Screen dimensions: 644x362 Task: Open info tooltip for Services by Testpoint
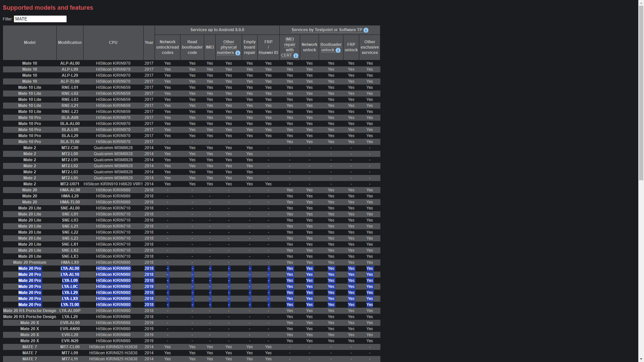click(366, 30)
